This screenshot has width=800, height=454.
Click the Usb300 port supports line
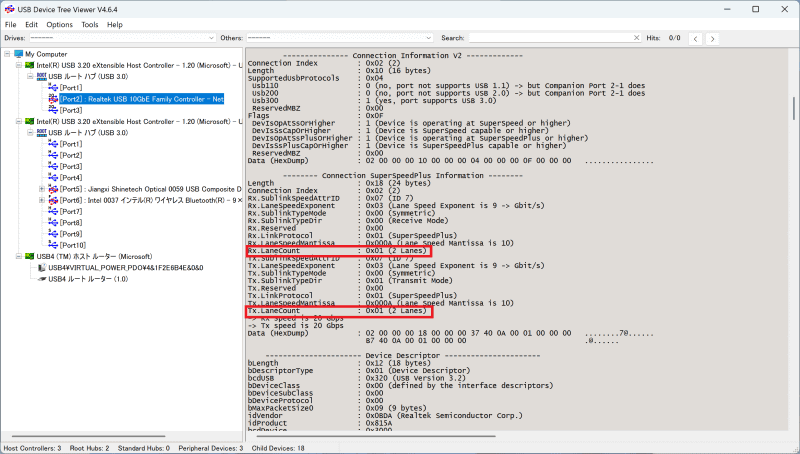pyautogui.click(x=372, y=100)
